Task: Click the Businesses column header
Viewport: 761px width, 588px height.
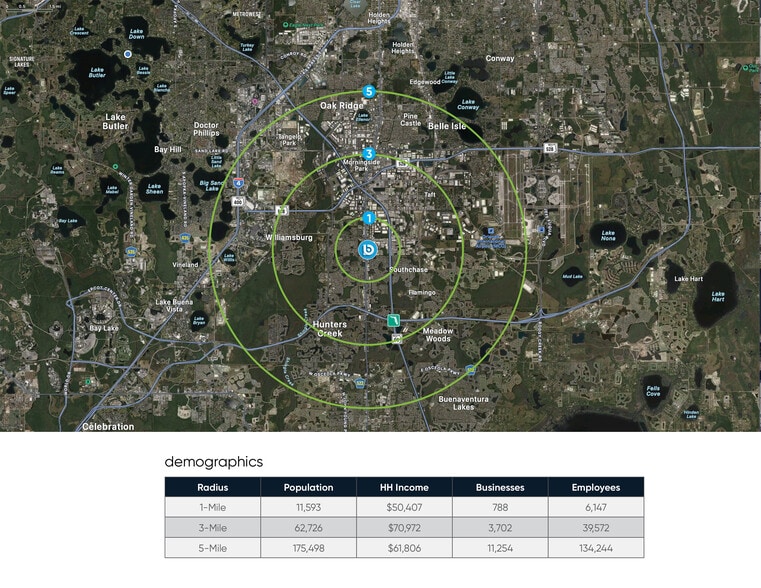Action: point(500,487)
